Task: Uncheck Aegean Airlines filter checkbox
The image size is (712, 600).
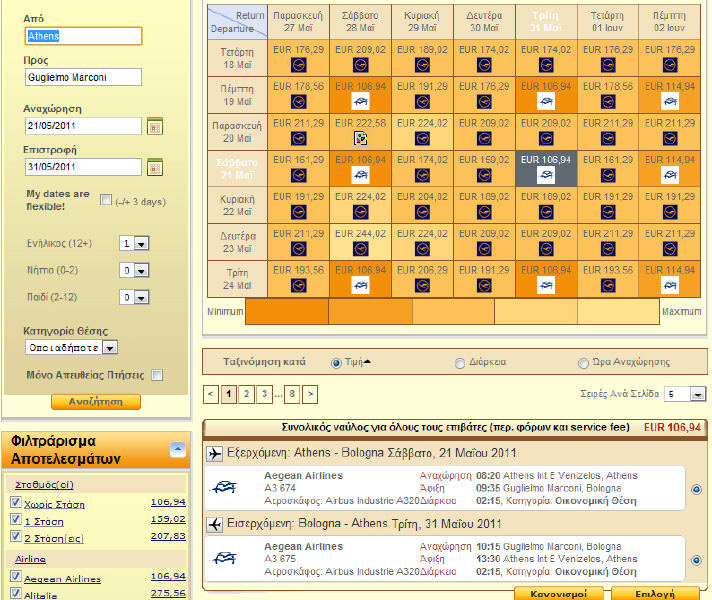Action: (15, 576)
